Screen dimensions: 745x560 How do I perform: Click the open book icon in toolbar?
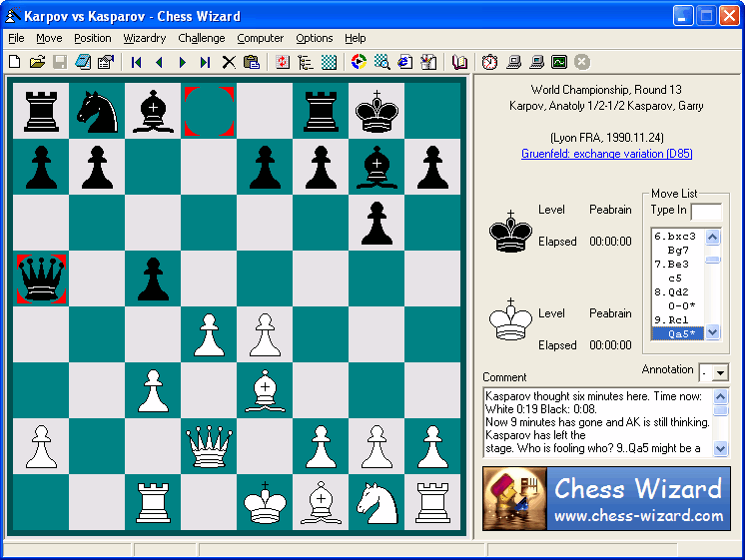coord(459,62)
